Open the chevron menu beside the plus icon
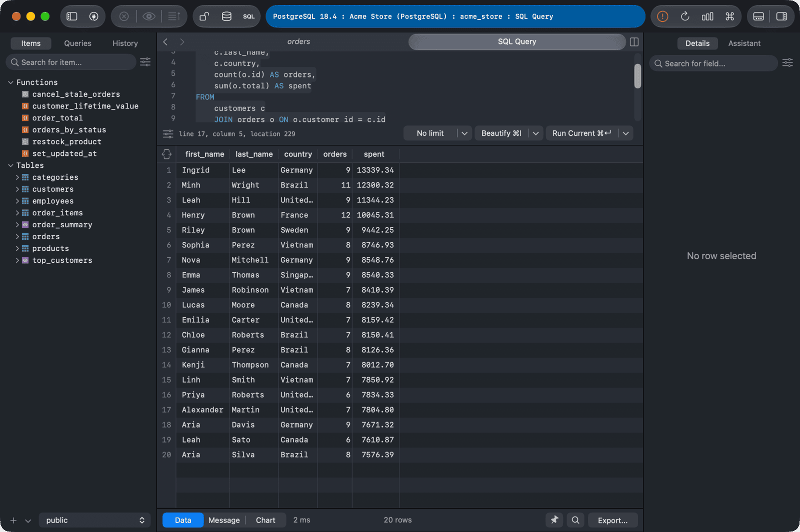 point(28,521)
